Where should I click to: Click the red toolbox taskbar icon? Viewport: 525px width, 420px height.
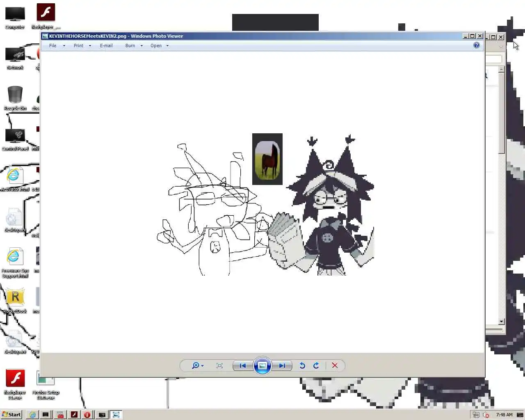[60, 415]
